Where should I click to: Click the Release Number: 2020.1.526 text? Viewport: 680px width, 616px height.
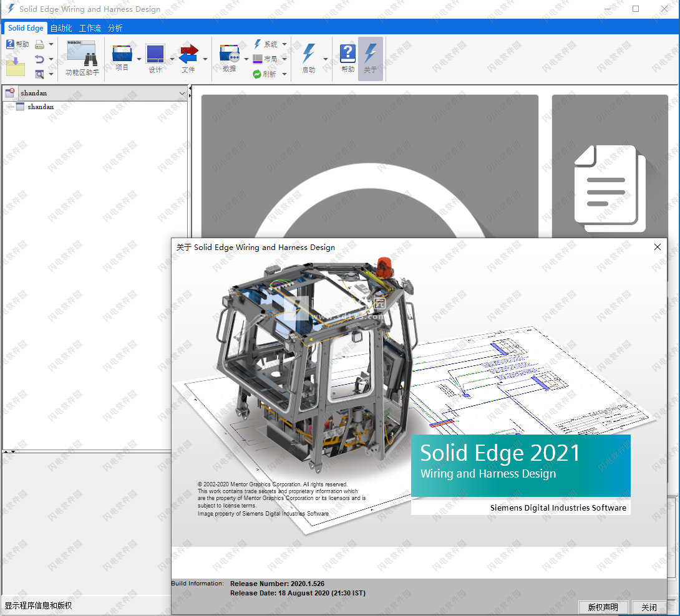click(277, 584)
